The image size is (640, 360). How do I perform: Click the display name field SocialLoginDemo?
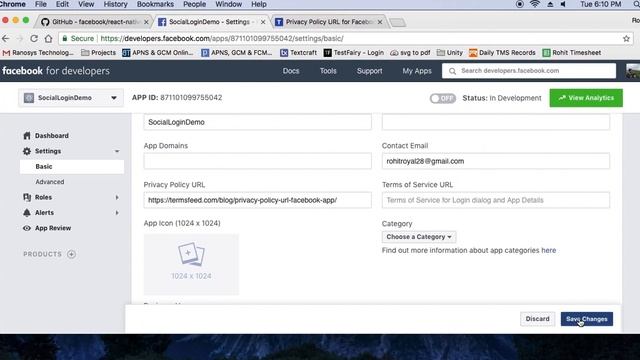point(258,122)
